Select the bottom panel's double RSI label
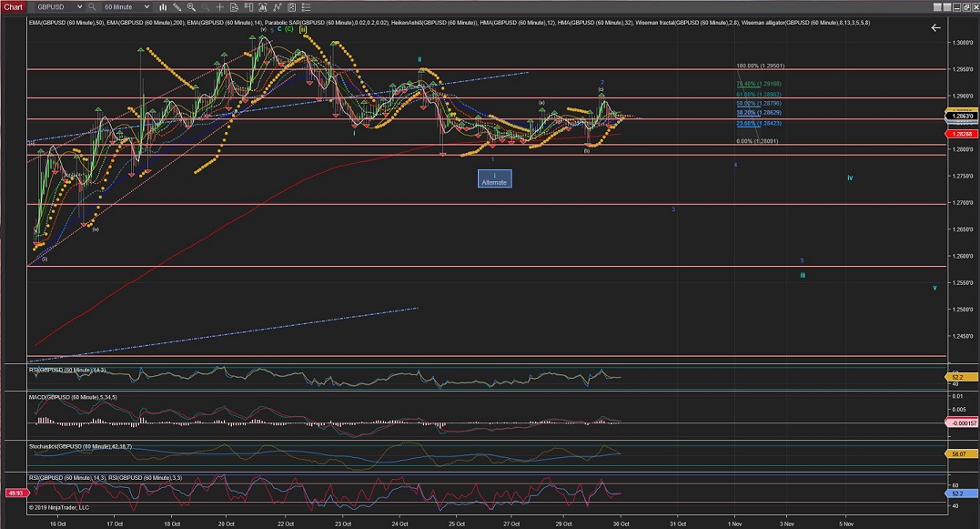 tap(105, 478)
